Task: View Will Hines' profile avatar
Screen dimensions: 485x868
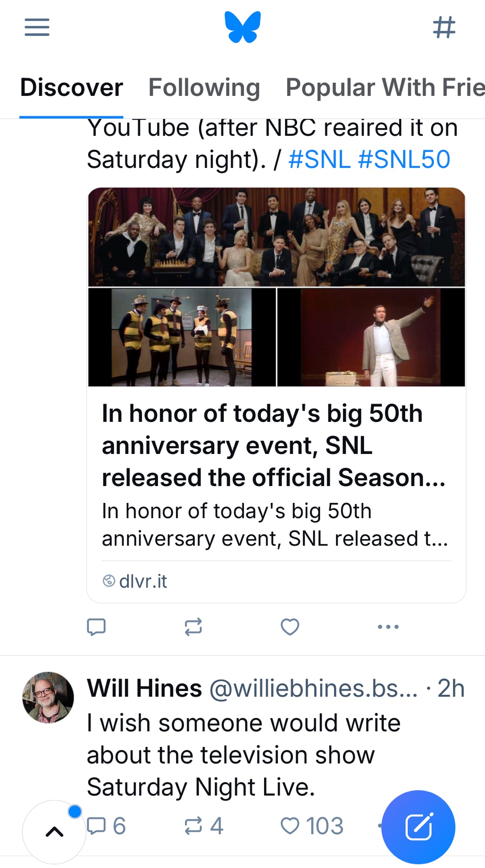Action: tap(48, 697)
